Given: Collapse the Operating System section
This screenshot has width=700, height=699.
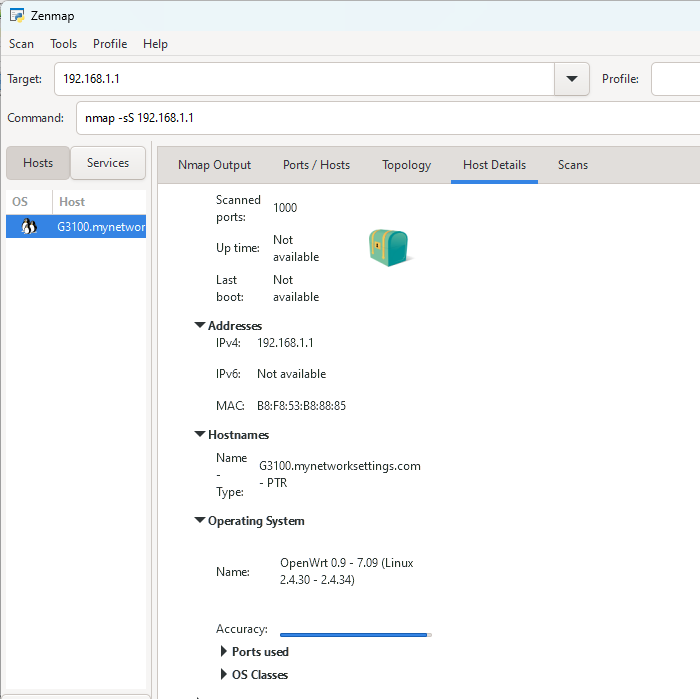Looking at the screenshot, I should click(200, 520).
